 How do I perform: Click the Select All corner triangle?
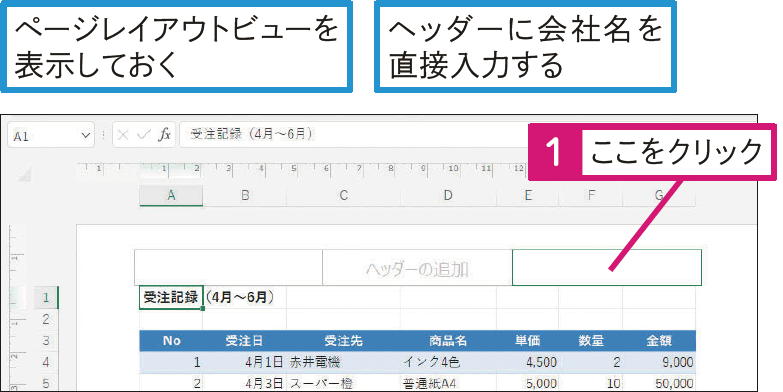[24, 175]
